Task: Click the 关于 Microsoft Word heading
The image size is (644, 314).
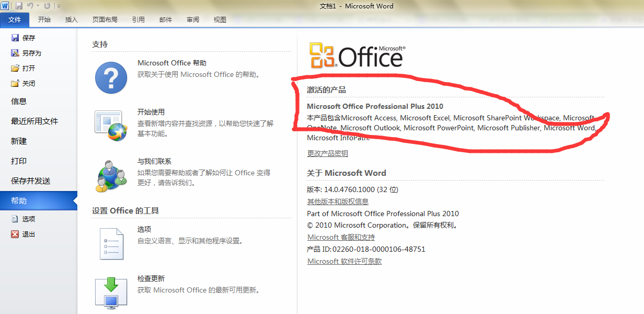Action: click(x=347, y=173)
